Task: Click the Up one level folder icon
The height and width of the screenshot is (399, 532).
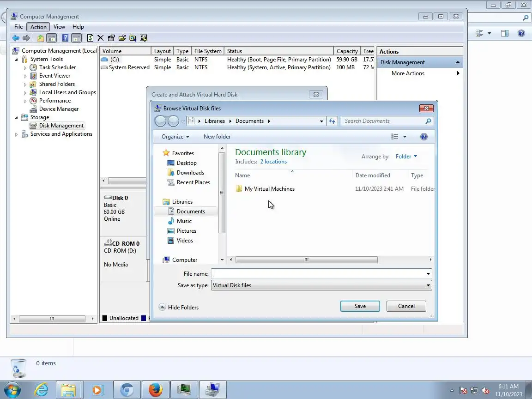Action: pyautogui.click(x=40, y=38)
